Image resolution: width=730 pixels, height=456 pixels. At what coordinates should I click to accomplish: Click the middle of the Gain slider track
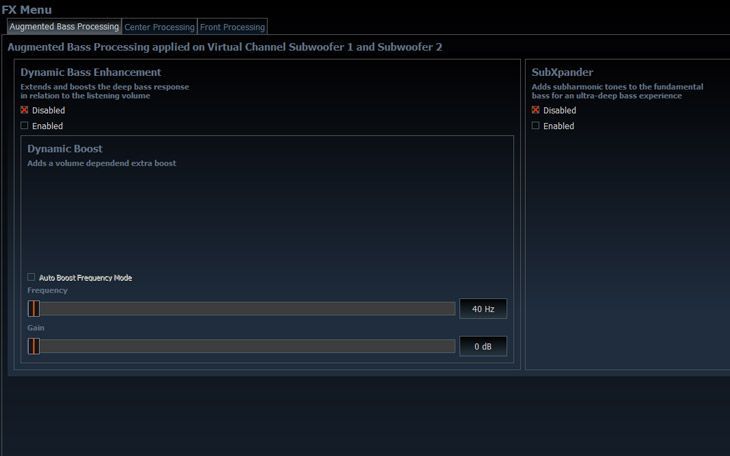tap(241, 346)
